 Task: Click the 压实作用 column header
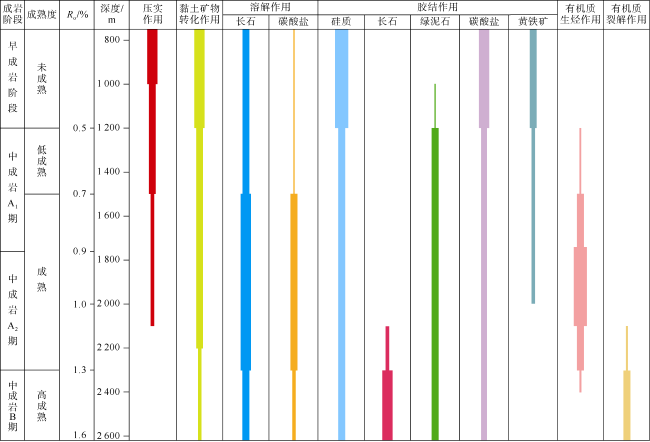point(153,15)
